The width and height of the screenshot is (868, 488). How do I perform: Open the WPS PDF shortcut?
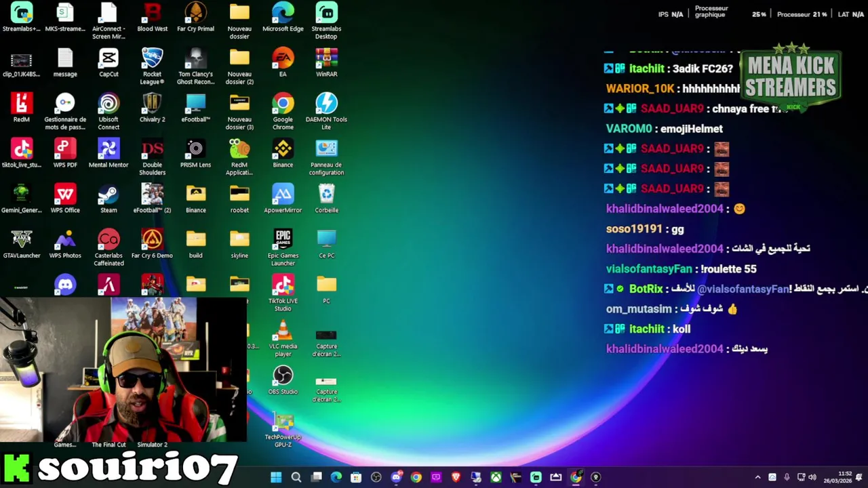[65, 154]
